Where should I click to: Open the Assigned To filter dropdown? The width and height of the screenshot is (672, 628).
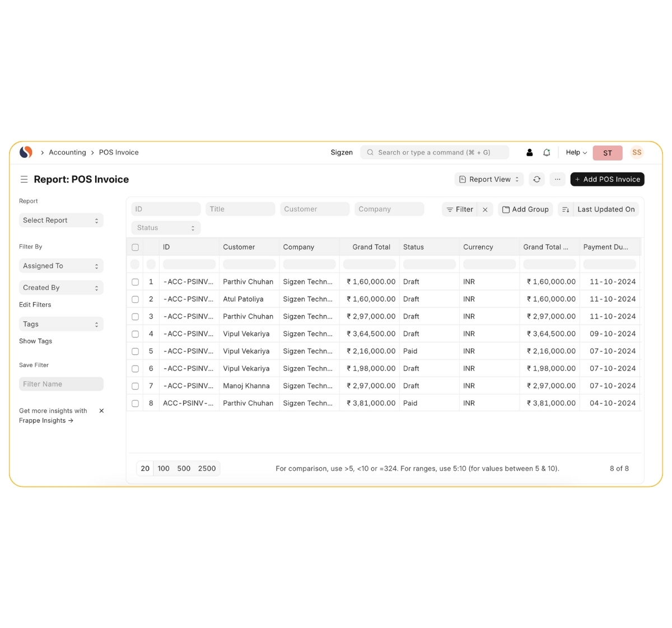tap(61, 266)
